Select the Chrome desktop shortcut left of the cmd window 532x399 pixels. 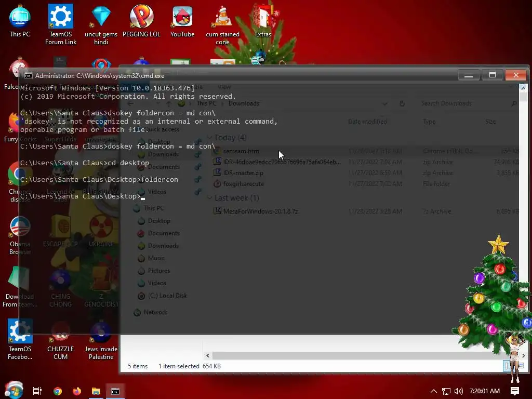(20, 182)
